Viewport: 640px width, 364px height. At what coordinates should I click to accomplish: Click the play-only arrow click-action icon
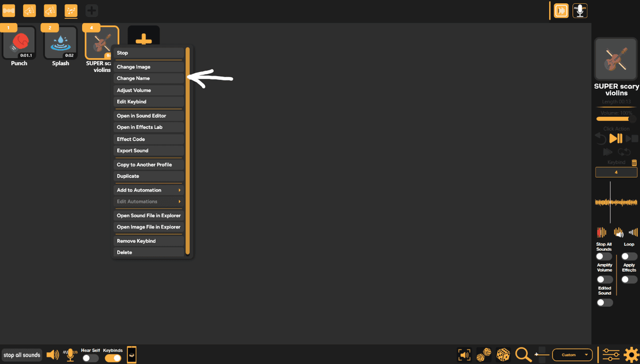click(x=607, y=152)
